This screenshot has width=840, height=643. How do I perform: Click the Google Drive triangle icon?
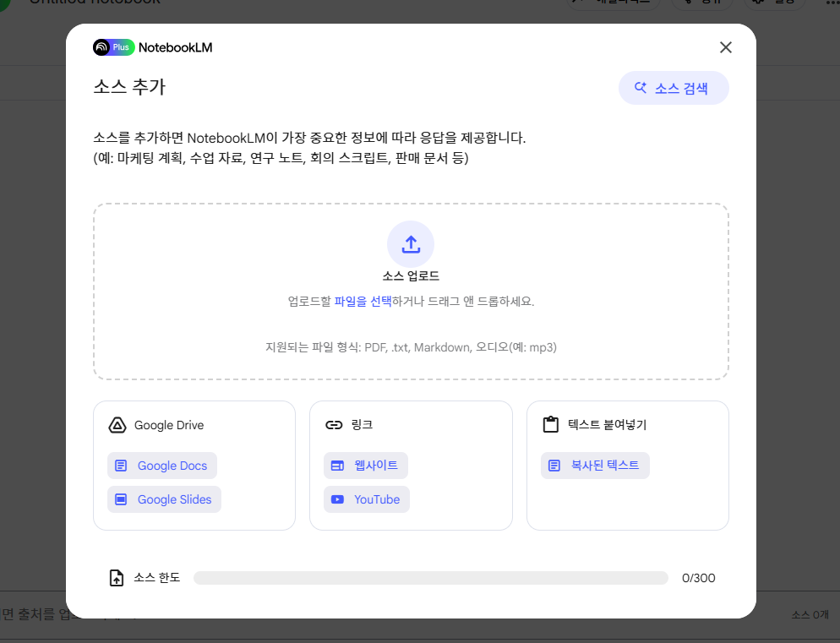pyautogui.click(x=117, y=426)
